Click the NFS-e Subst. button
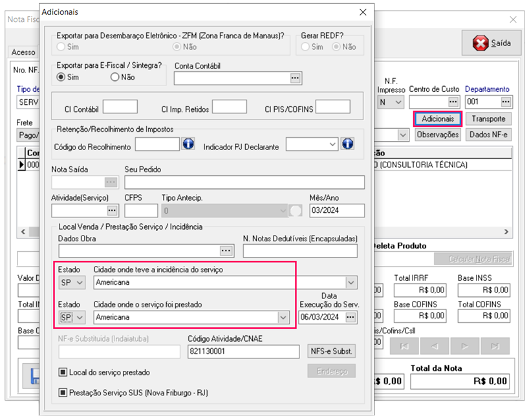 331,351
